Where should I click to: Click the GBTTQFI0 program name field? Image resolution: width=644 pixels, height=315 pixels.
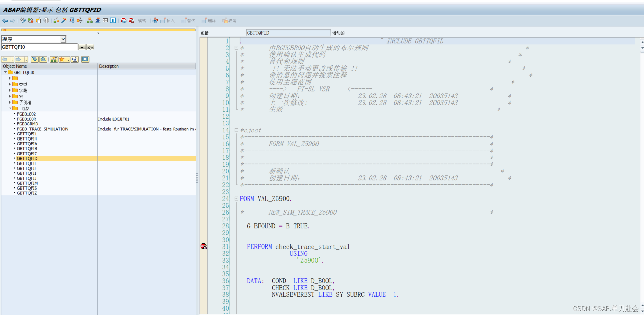(40, 47)
